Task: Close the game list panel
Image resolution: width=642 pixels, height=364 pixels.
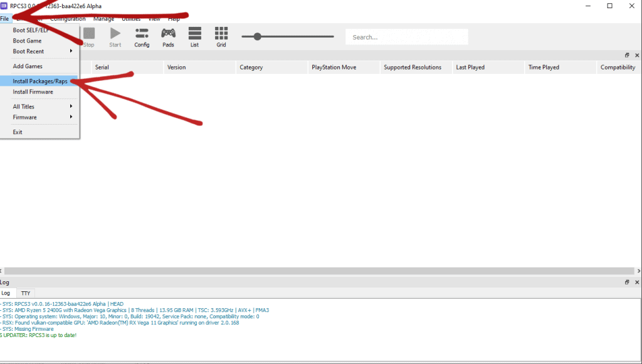Action: (636, 55)
